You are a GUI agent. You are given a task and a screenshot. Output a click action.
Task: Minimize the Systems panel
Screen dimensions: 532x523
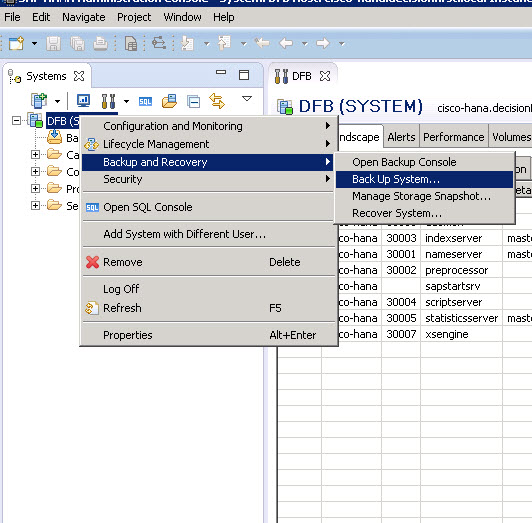pyautogui.click(x=221, y=72)
